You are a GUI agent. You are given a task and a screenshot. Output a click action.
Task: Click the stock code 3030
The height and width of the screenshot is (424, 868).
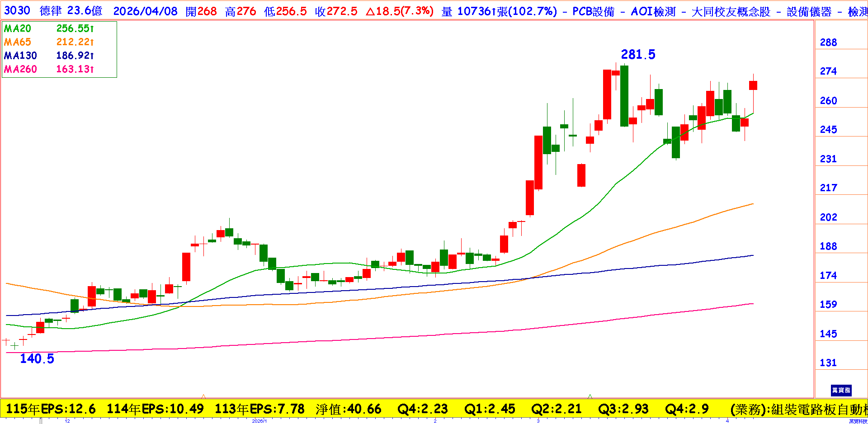[x=17, y=11]
